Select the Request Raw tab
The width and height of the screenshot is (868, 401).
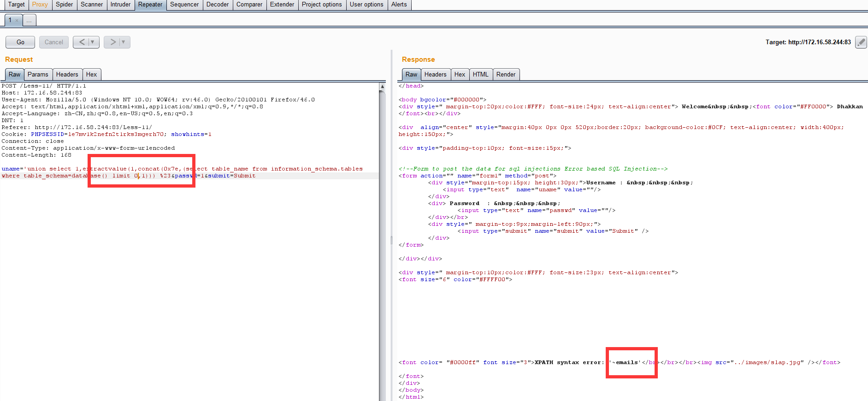tap(15, 75)
